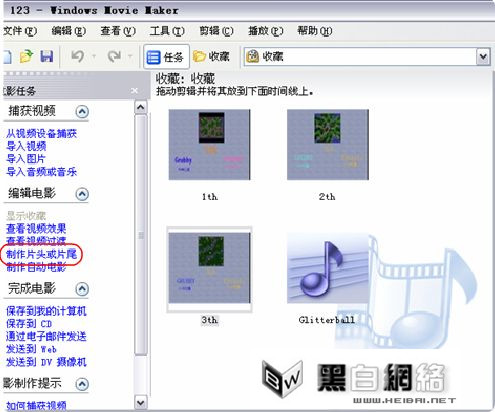Image resolution: width=495 pixels, height=412 pixels.
Task: Click the 导入视频 link
Action: (26, 146)
